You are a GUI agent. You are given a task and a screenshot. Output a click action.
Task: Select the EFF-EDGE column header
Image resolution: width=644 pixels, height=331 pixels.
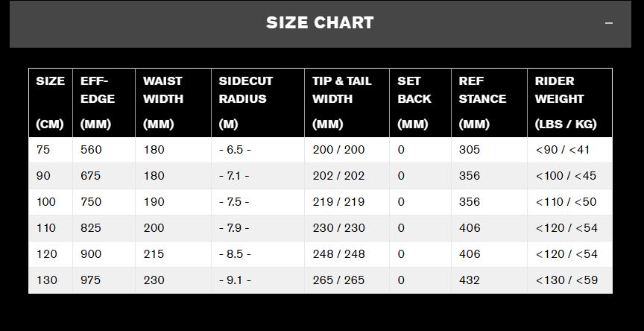[x=98, y=102]
